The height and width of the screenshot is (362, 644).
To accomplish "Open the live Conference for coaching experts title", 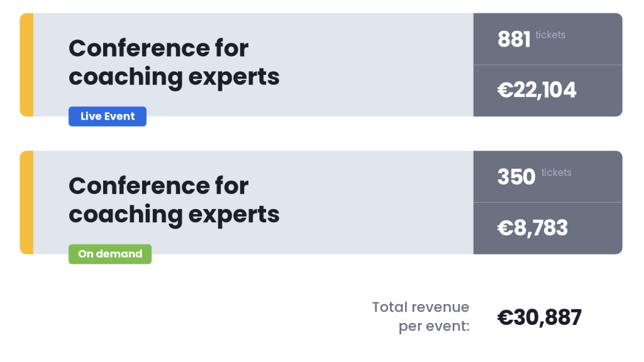I will point(174,62).
